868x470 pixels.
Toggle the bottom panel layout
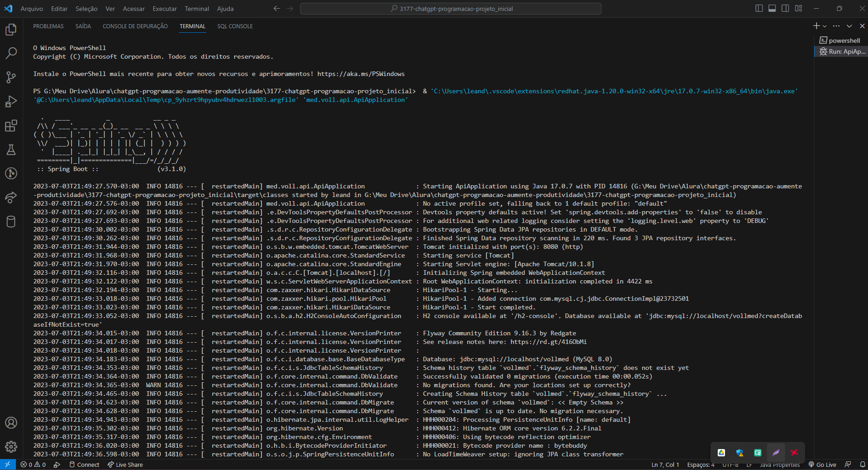pyautogui.click(x=772, y=9)
